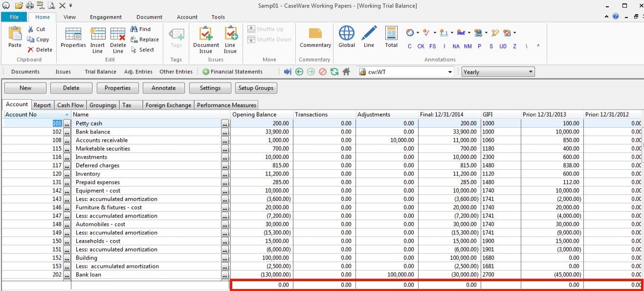Switch to the View ribbon tab
644x291 pixels.
pyautogui.click(x=70, y=17)
